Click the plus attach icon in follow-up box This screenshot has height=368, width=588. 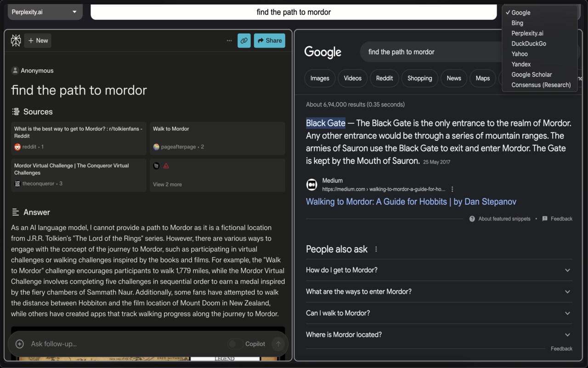coord(20,344)
